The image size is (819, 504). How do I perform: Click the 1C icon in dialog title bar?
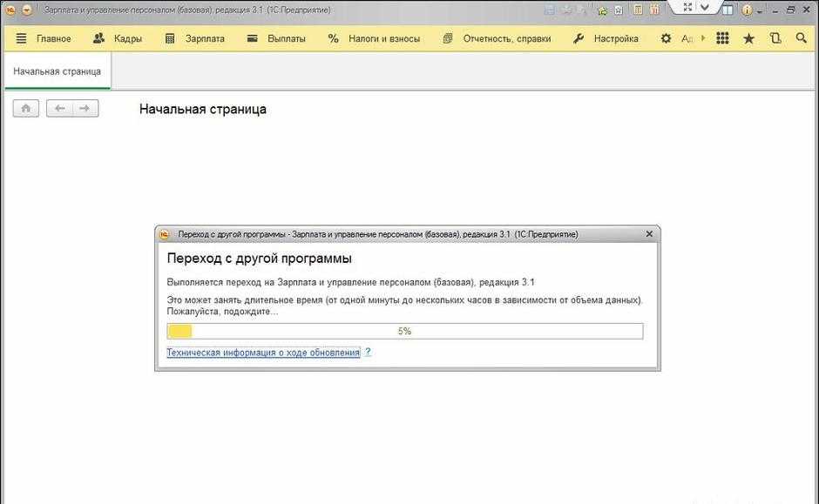click(165, 235)
